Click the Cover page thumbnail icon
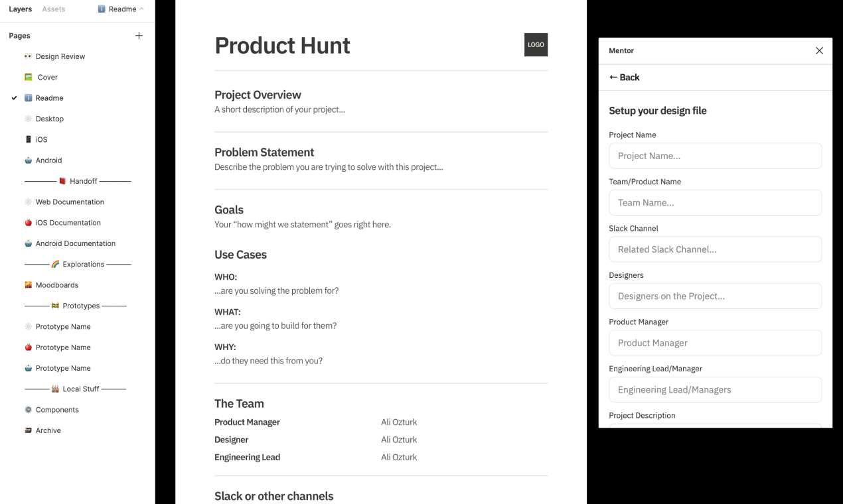 [x=27, y=77]
